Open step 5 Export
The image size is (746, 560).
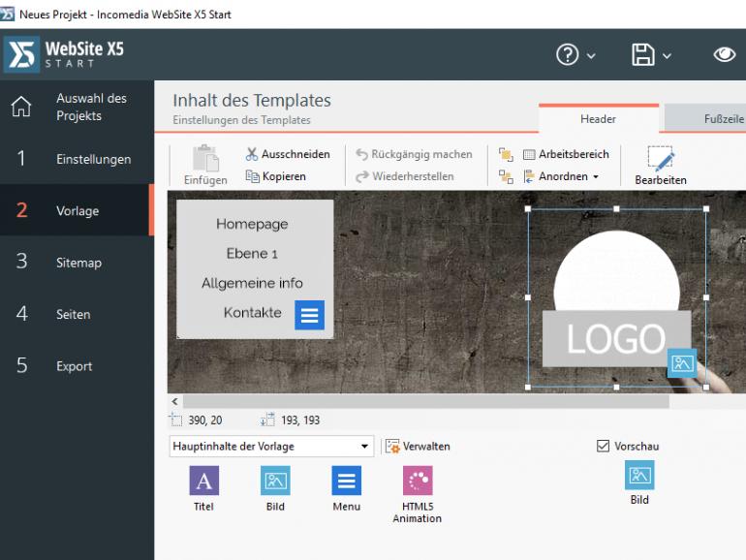77,366
